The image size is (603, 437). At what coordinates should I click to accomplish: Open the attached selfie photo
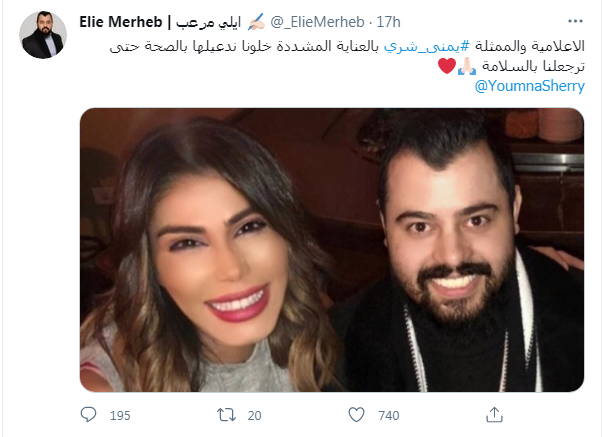332,250
